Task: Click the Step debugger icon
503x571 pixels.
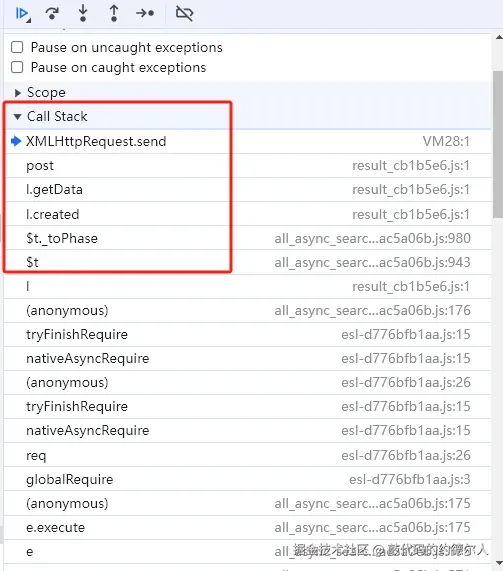Action: pyautogui.click(x=145, y=13)
